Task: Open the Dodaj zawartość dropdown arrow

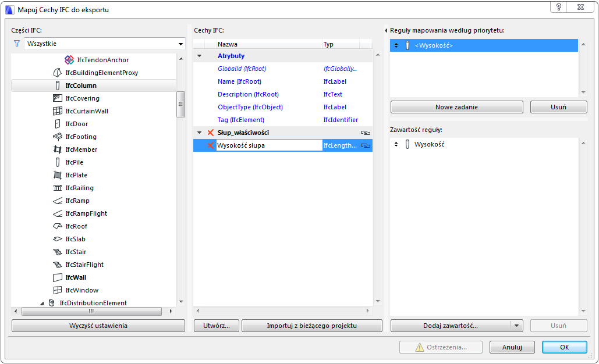Action: 516,326
